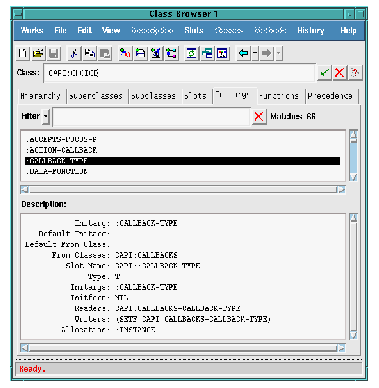
Task: Click the Cut scissors toolbar icon
Action: tap(74, 53)
